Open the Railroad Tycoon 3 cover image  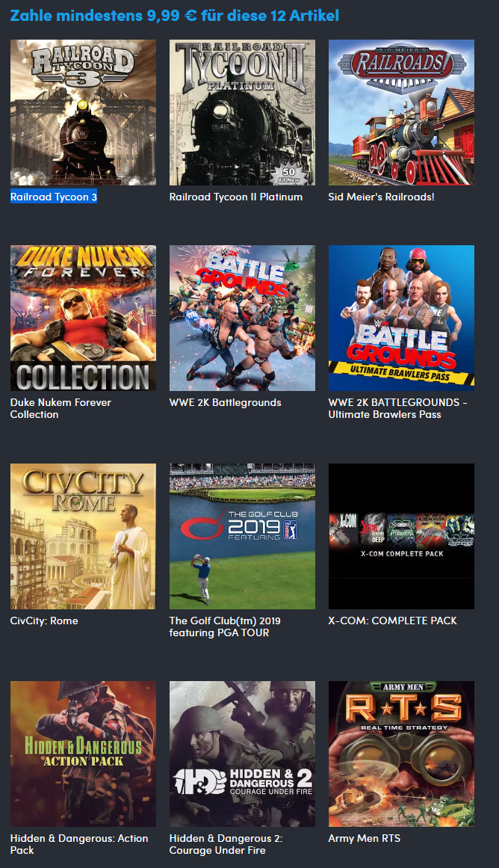(83, 112)
